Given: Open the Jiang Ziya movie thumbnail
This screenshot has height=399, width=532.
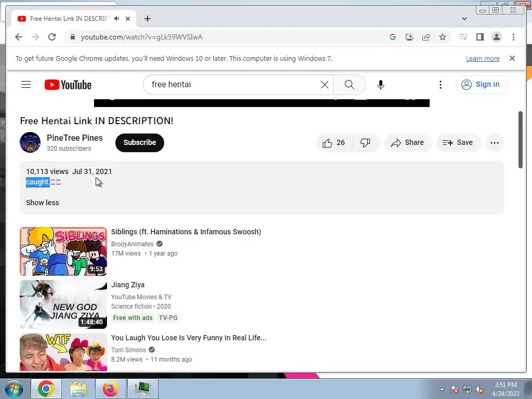Looking at the screenshot, I should click(63, 304).
